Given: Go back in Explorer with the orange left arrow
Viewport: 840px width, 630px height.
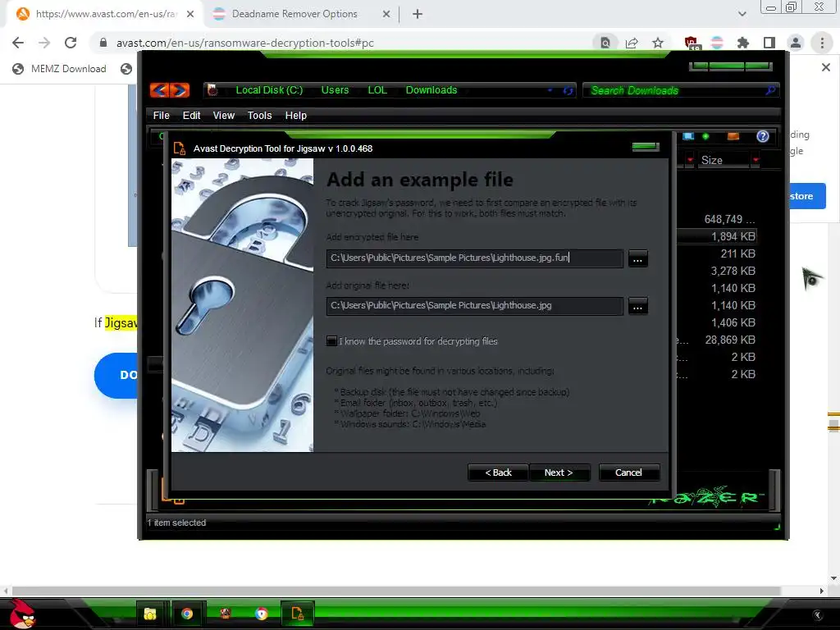Looking at the screenshot, I should [160, 90].
